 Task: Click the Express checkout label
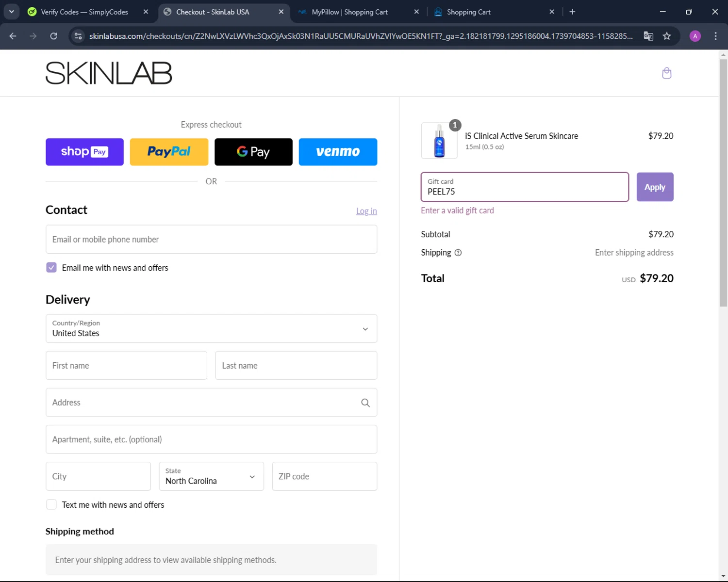(x=211, y=125)
